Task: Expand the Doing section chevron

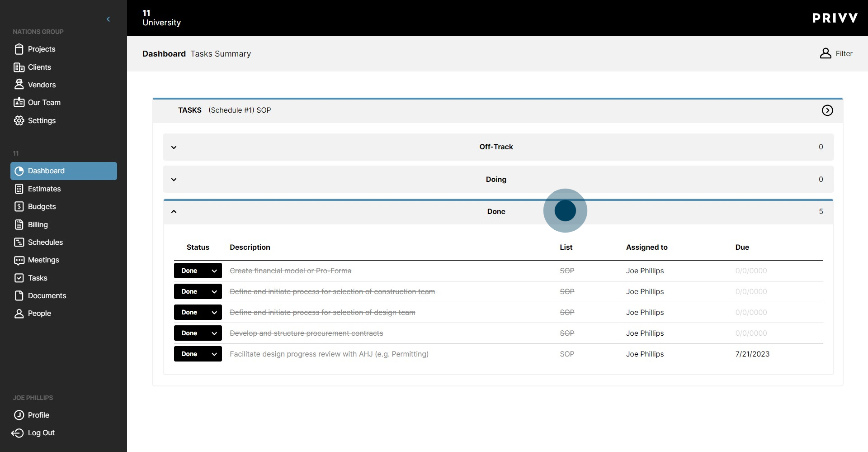Action: [174, 180]
